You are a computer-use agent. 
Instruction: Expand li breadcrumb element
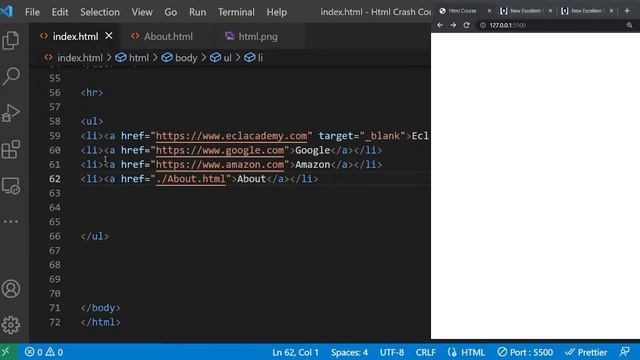point(260,58)
